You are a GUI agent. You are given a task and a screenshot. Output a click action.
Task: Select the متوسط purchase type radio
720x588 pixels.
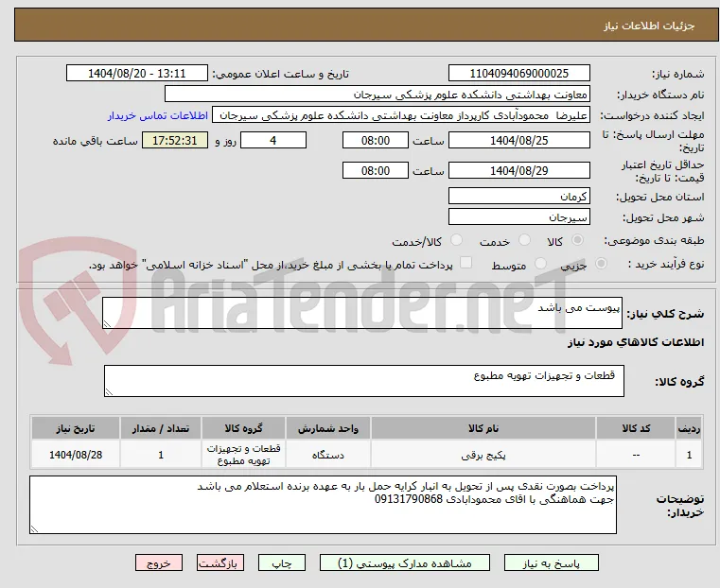pyautogui.click(x=541, y=264)
